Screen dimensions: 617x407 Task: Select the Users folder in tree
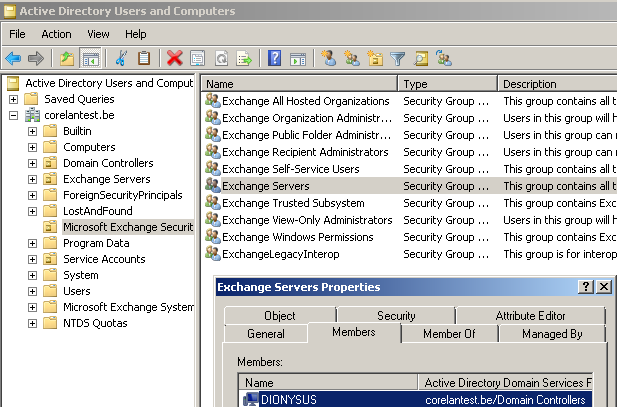pyautogui.click(x=77, y=291)
